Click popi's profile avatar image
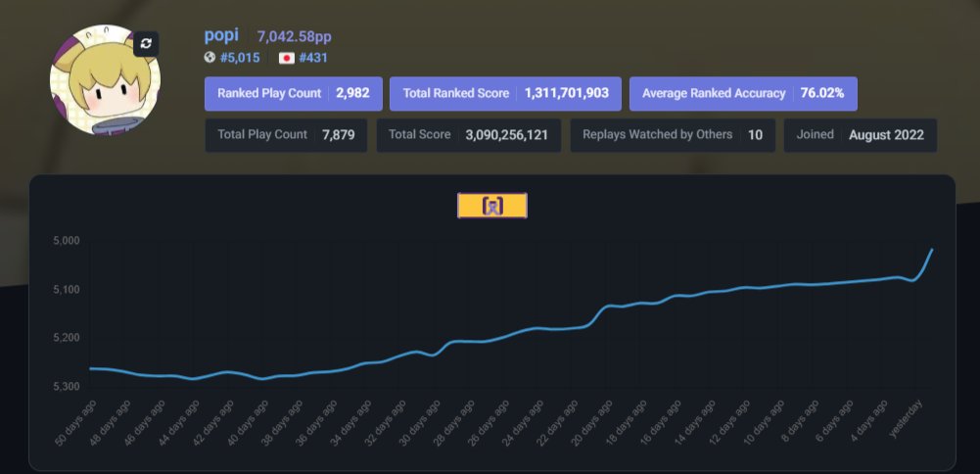The height and width of the screenshot is (474, 980). 105,80
